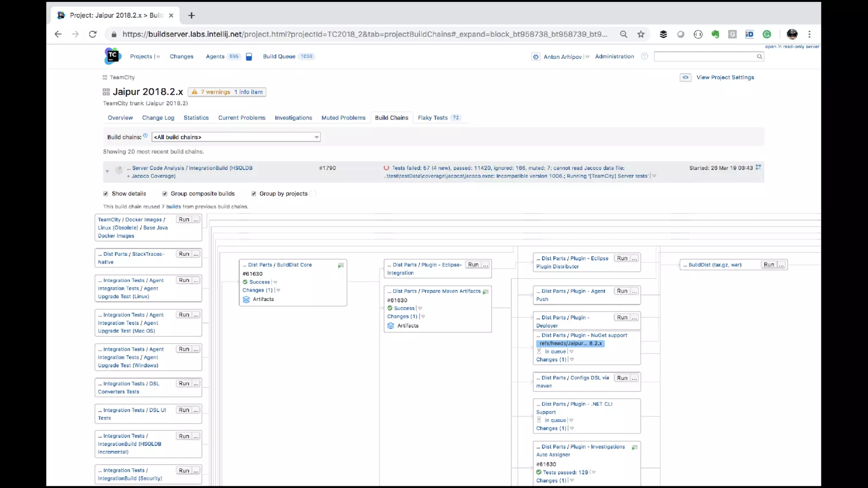
Task: Click the TeamCity logo icon
Action: [x=112, y=56]
